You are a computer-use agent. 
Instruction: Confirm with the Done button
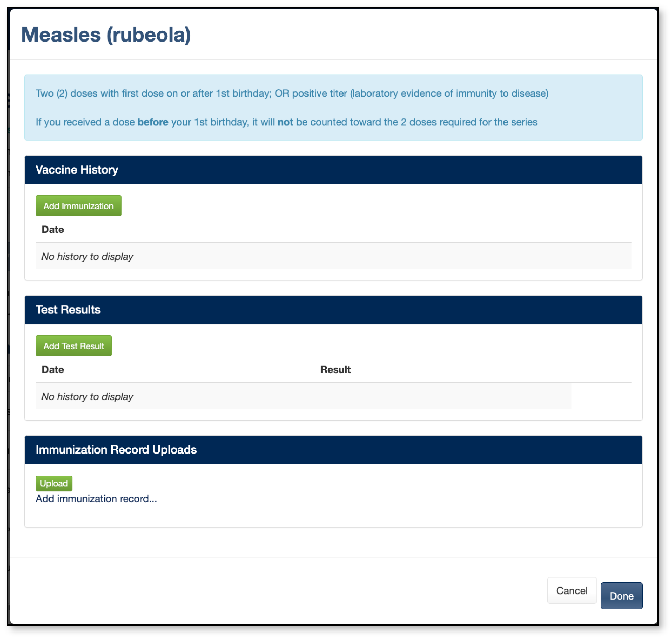click(x=621, y=596)
